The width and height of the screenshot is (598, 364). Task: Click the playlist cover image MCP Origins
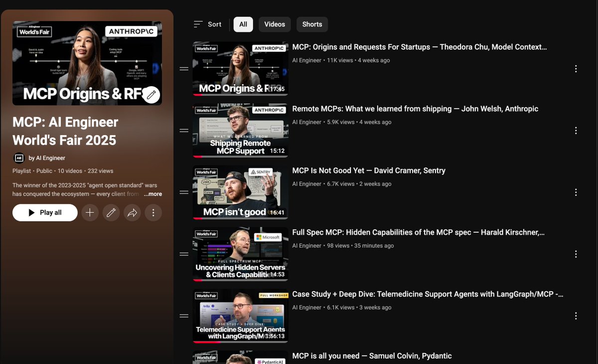[x=87, y=63]
